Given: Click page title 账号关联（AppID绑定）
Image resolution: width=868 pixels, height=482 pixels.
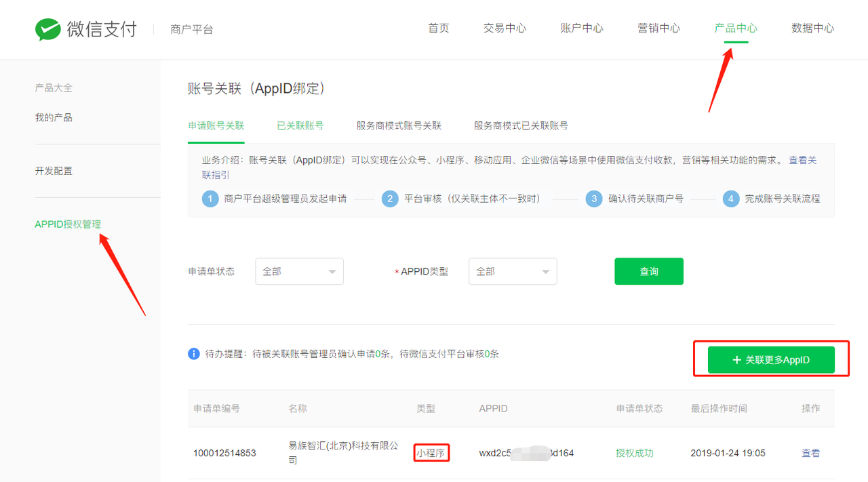Looking at the screenshot, I should pos(257,88).
